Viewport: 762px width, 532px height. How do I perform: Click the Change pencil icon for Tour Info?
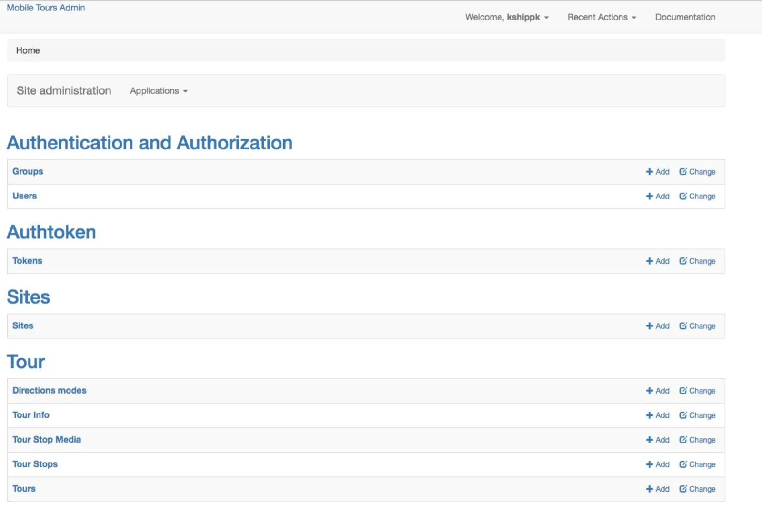click(683, 415)
